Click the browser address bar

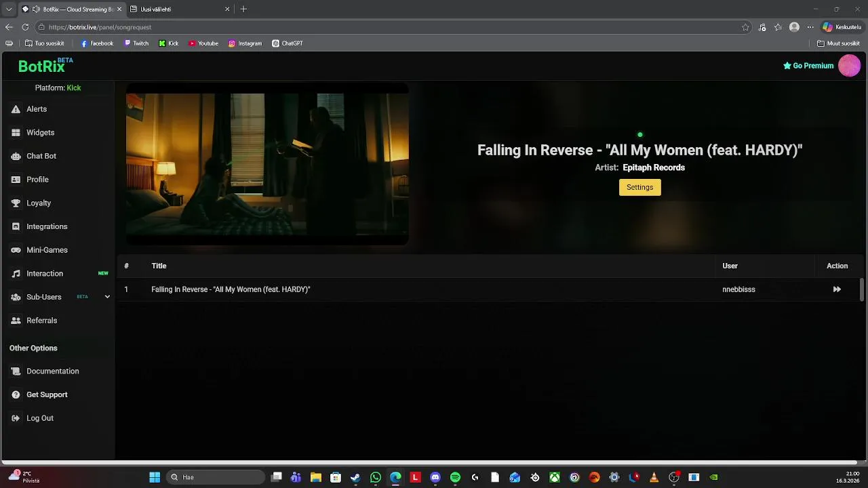[393, 27]
